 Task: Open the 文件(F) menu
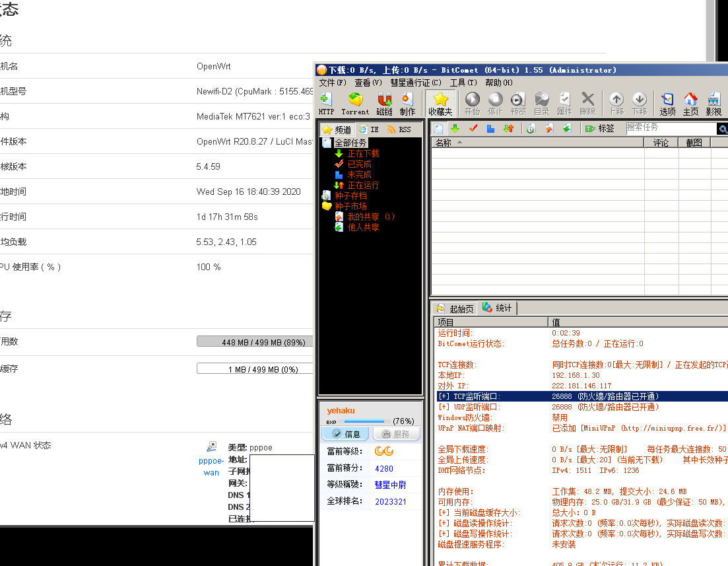(333, 83)
